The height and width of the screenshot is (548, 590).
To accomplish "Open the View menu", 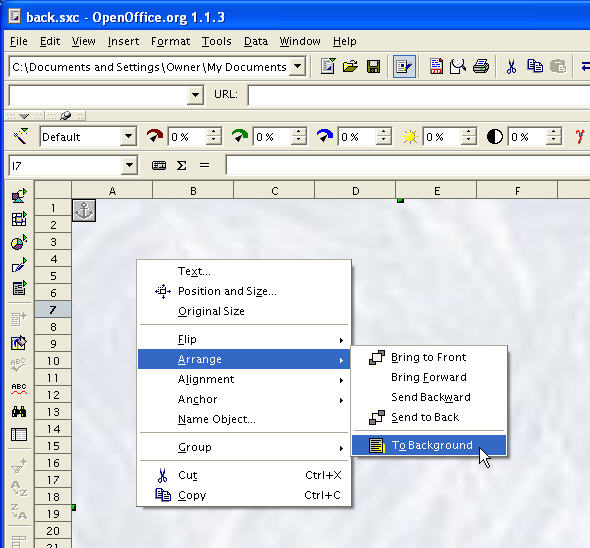I will [84, 41].
